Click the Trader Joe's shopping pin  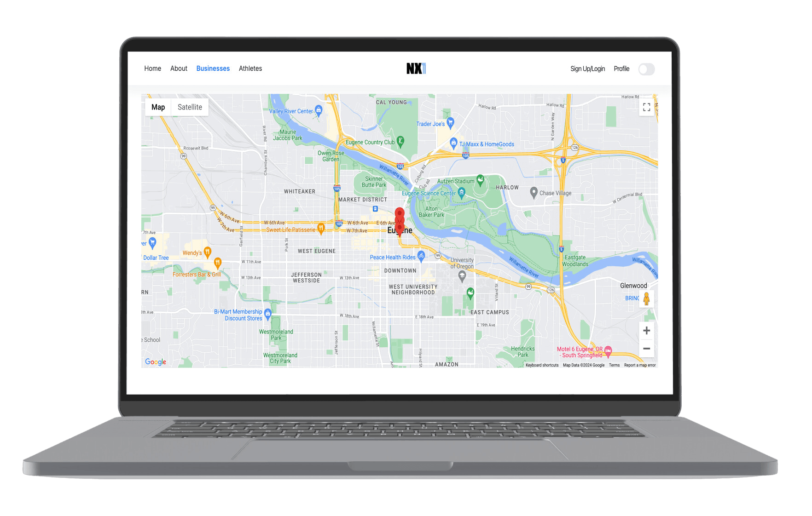tap(451, 123)
